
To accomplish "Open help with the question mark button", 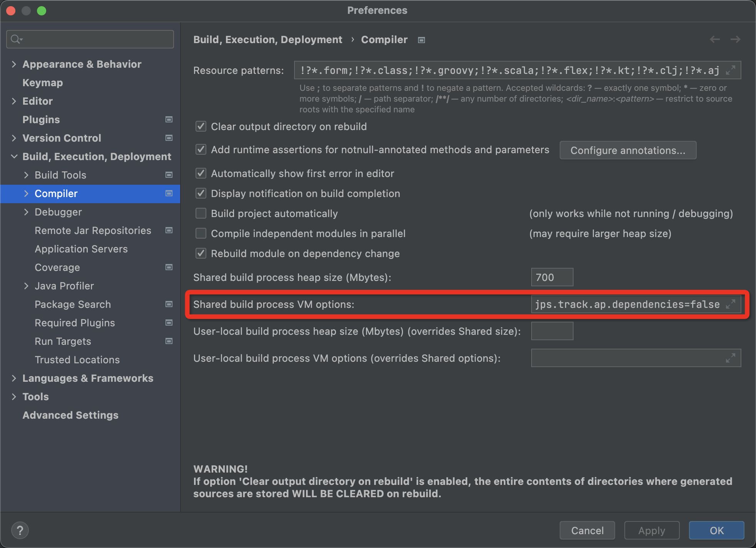I will coord(20,530).
